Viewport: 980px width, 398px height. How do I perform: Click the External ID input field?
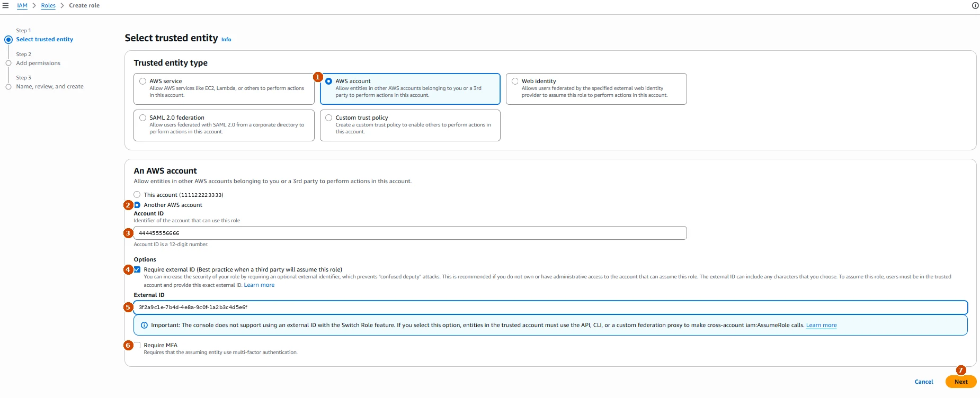550,307
